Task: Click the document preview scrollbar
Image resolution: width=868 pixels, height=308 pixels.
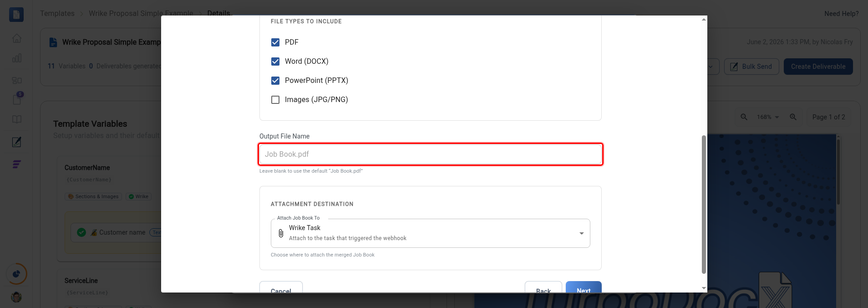Action: 838,171
